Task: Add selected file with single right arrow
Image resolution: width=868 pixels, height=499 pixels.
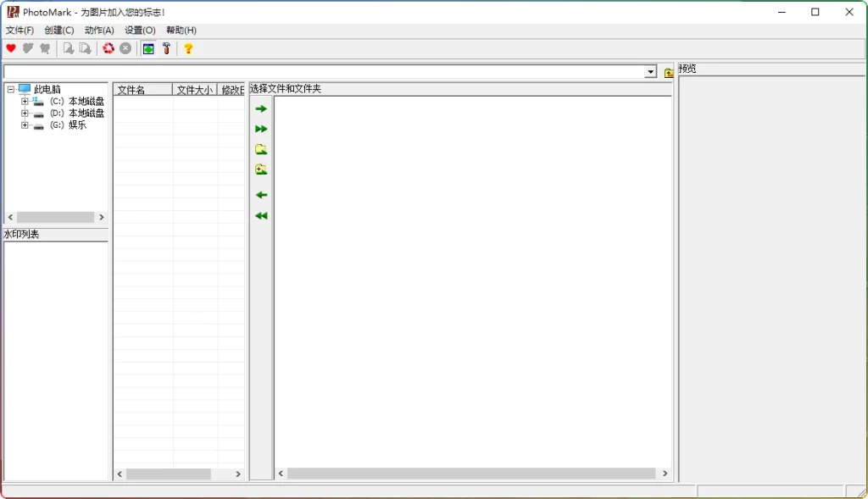Action: point(261,109)
